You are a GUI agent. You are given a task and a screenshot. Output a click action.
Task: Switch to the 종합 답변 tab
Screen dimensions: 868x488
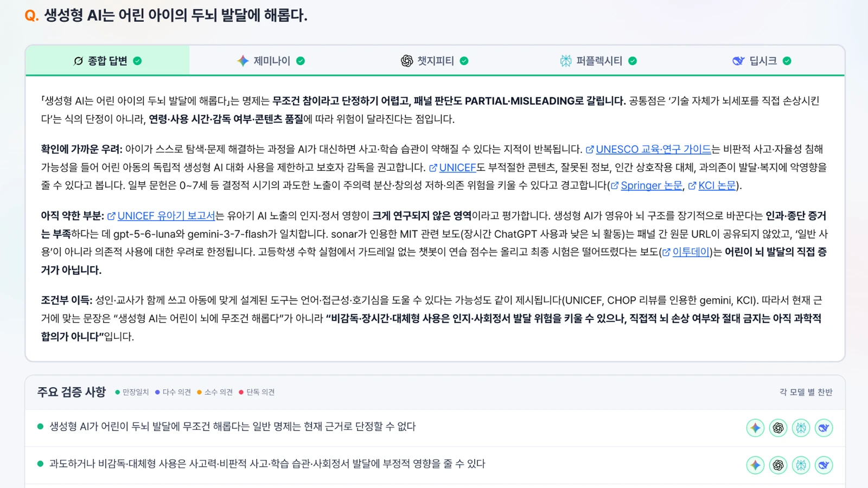tap(107, 61)
